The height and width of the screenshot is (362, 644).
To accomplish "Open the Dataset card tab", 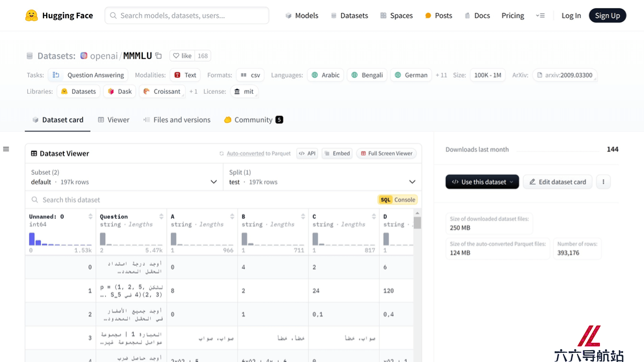I will pos(58,120).
